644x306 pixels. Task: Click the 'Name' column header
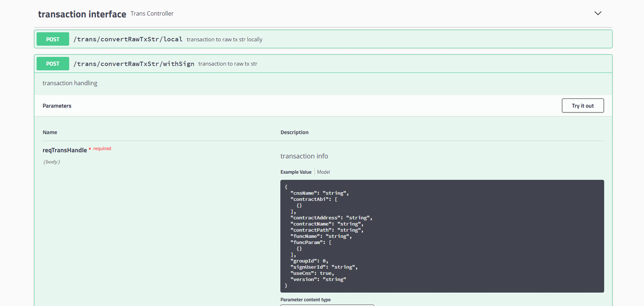[x=50, y=132]
